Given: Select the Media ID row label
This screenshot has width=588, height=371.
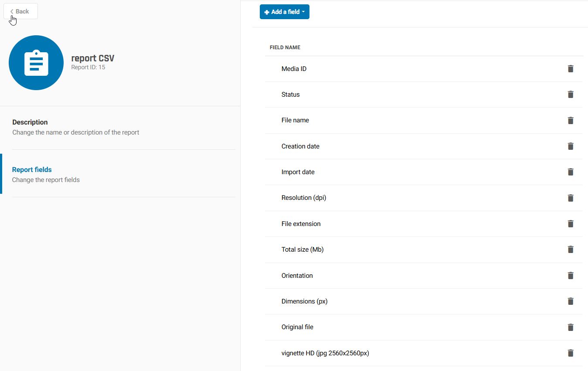Looking at the screenshot, I should click(294, 69).
